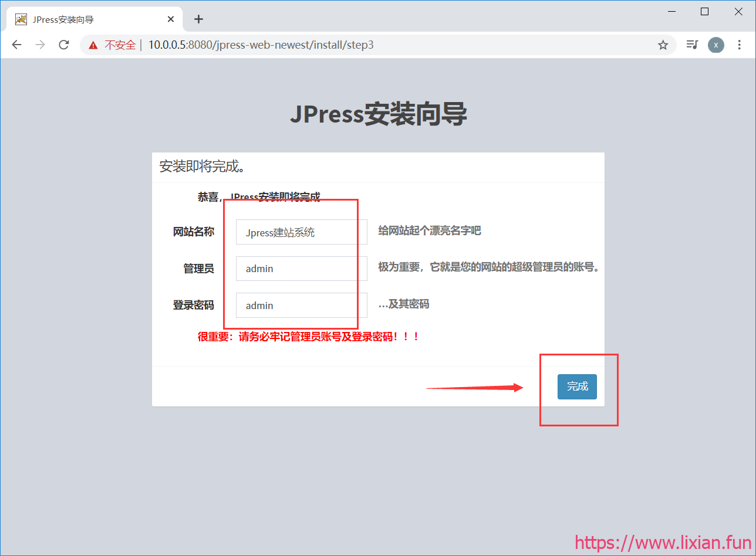The height and width of the screenshot is (556, 756).
Task: Click the 不安全 security label
Action: click(x=120, y=45)
